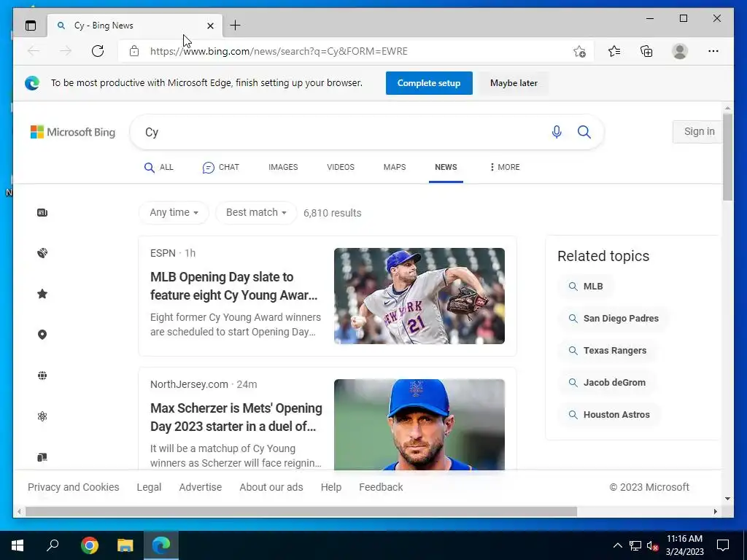Refresh the current page
747x560 pixels.
98,51
